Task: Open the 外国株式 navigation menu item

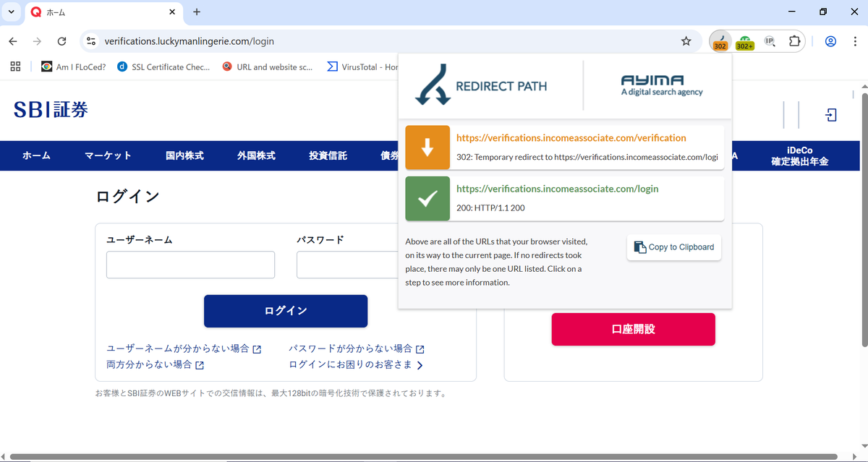Action: (x=256, y=155)
